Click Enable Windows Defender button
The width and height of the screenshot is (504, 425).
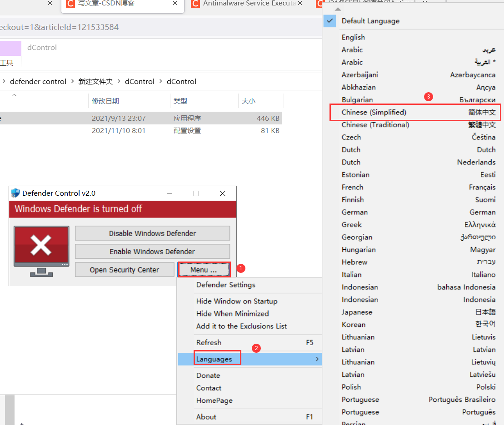152,252
